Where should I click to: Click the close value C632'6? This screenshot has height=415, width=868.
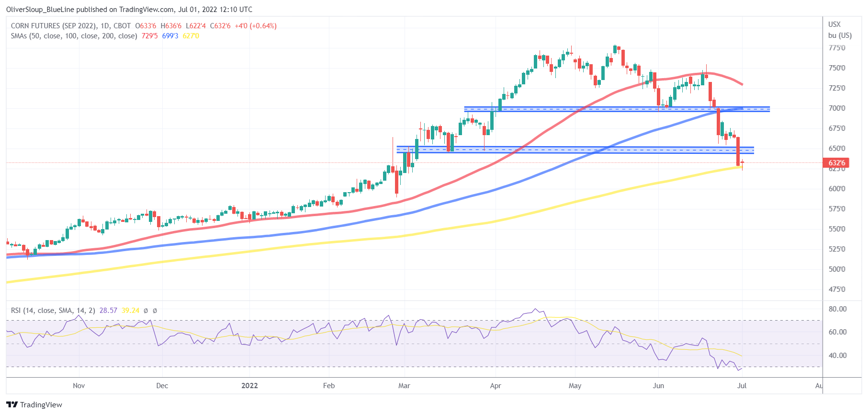[x=220, y=26]
